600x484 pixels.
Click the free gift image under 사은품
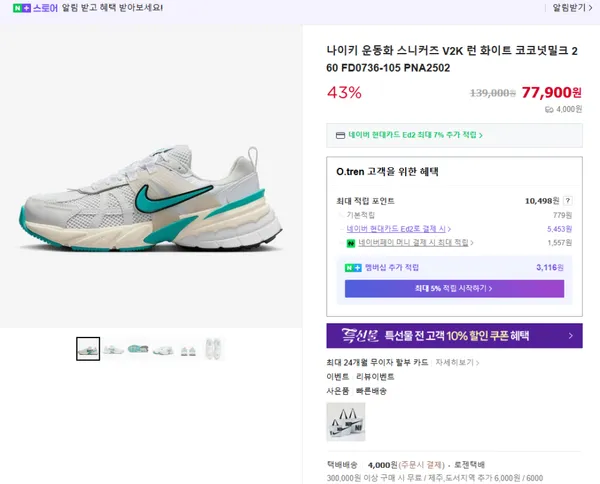pyautogui.click(x=345, y=421)
